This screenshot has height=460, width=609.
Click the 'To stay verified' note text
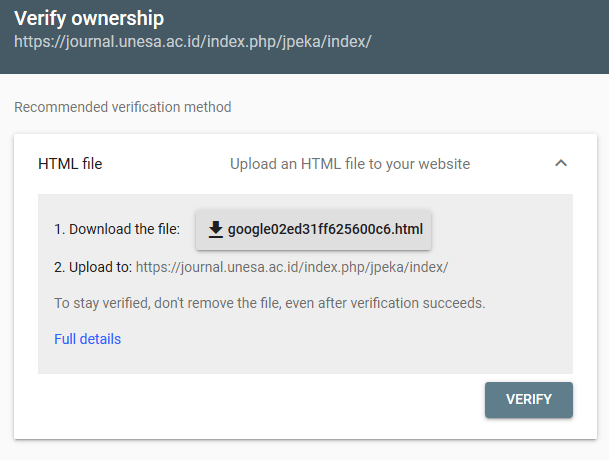coord(269,302)
